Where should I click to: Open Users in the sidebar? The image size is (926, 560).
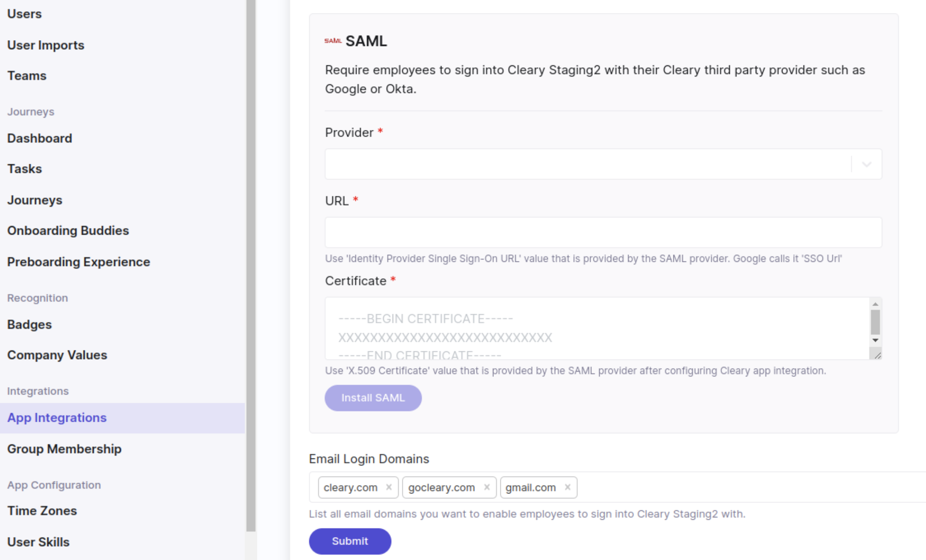click(x=24, y=14)
